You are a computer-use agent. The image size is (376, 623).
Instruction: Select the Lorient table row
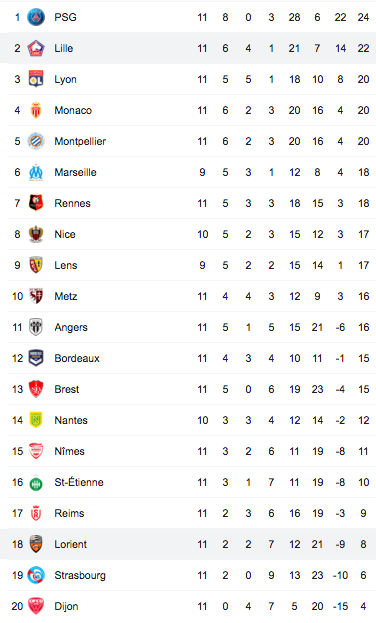click(x=188, y=544)
